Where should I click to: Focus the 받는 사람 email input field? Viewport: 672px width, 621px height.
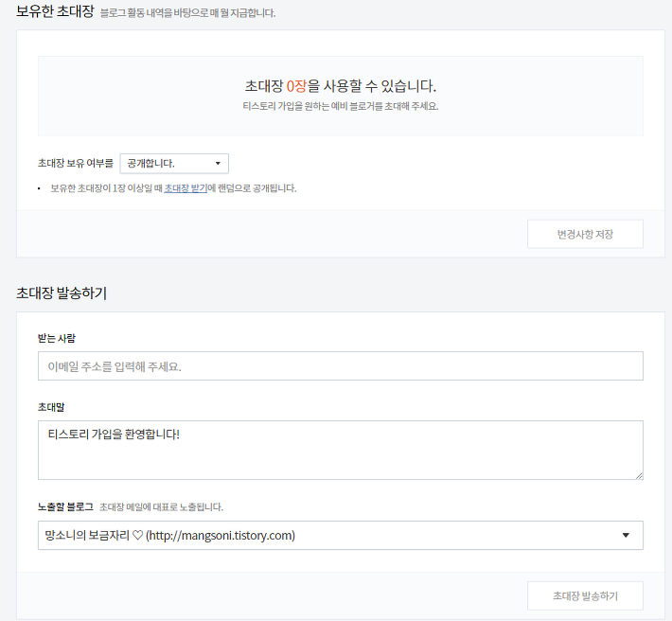pos(341,366)
